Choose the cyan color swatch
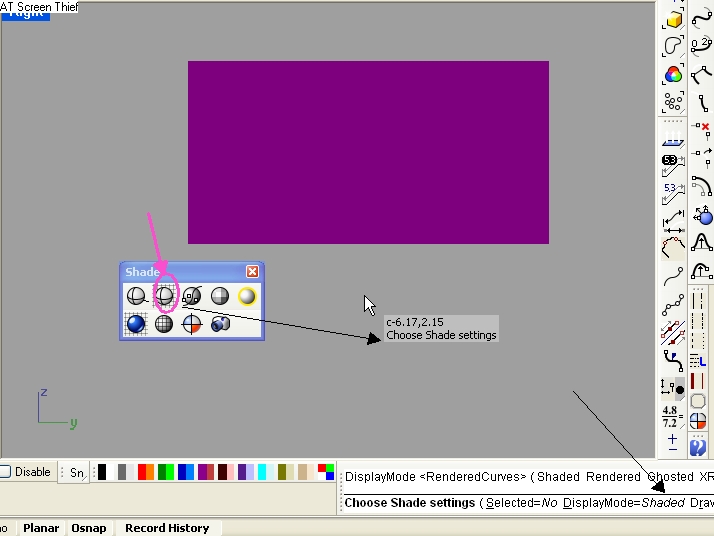714x536 pixels. tap(266, 472)
